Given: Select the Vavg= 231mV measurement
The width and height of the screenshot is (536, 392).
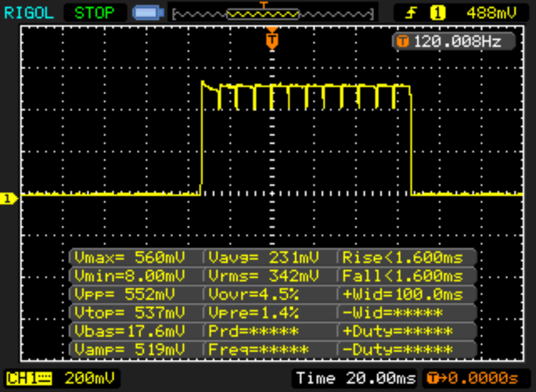Looking at the screenshot, I should pos(264,257).
